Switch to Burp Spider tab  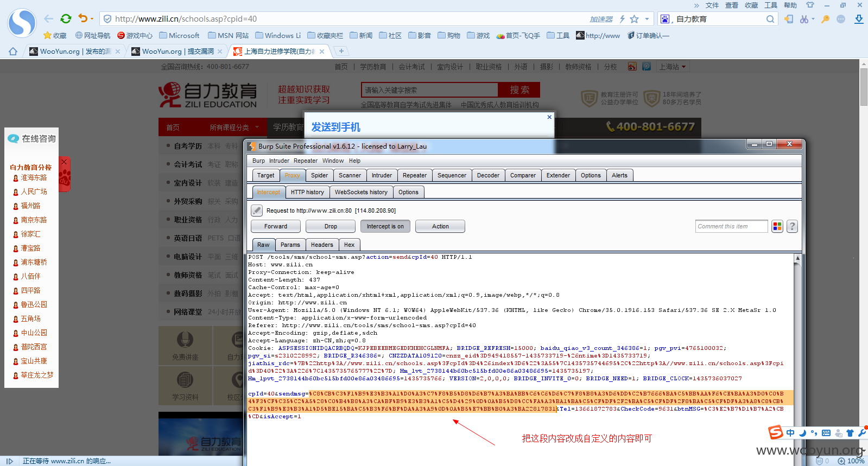pos(319,175)
